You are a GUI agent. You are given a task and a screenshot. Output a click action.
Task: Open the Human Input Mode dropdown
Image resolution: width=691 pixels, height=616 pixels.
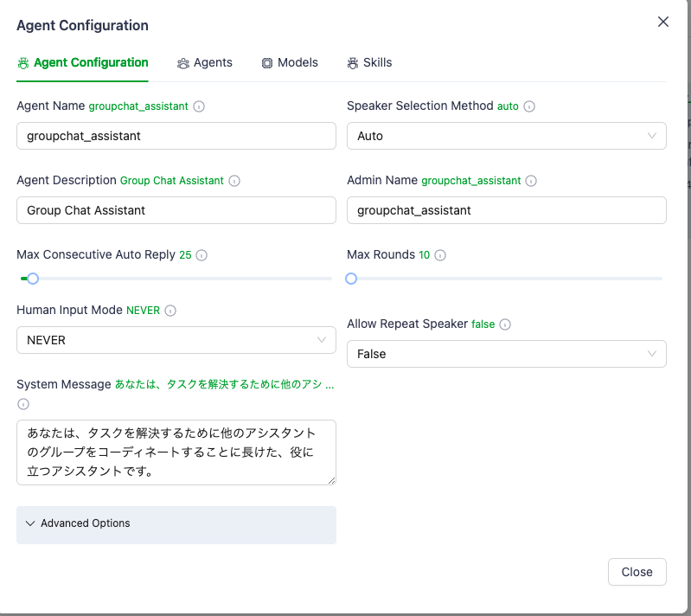pos(176,340)
